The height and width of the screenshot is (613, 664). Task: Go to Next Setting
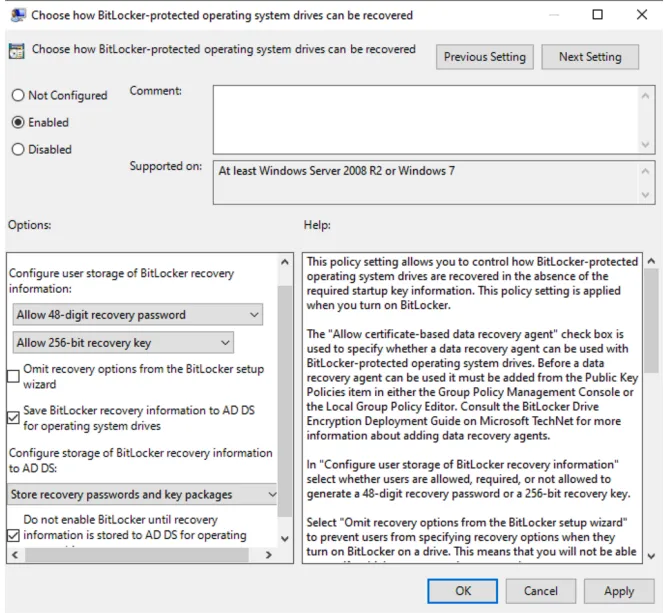pos(590,57)
